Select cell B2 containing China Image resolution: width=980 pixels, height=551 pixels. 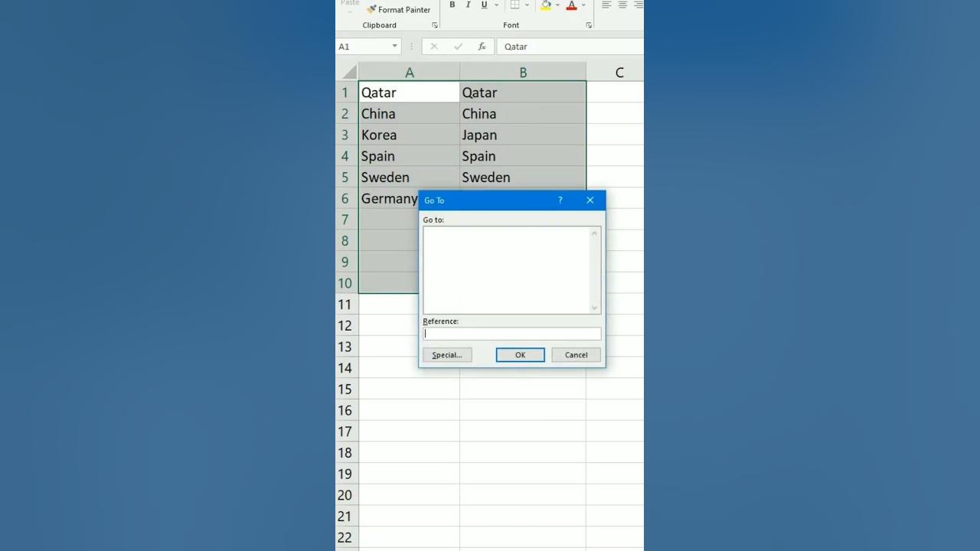[523, 113]
